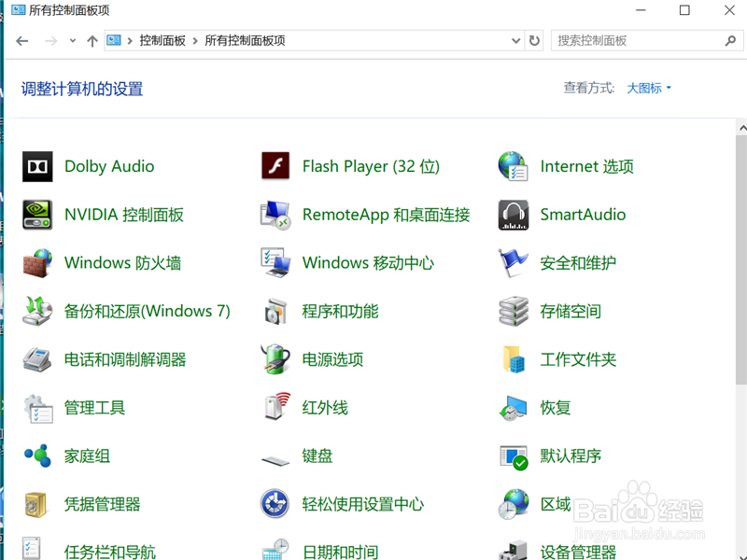Open the 大图标 view mode dropdown
Screen dimensions: 747x560
(x=648, y=88)
